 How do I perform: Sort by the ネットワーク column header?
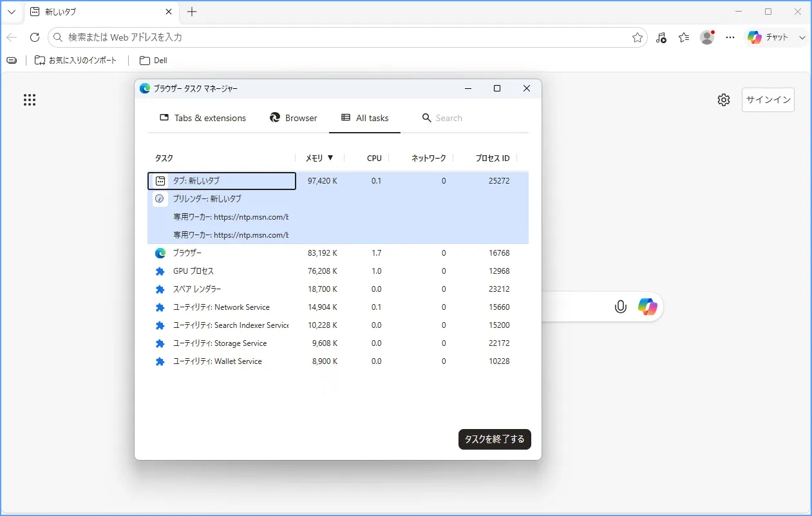pyautogui.click(x=428, y=158)
